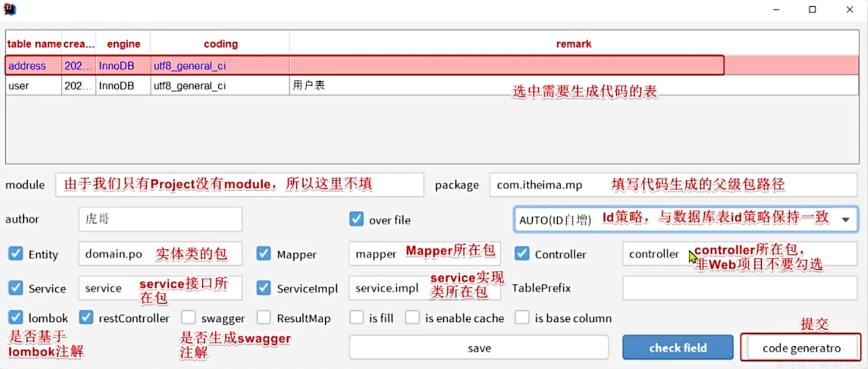Click the module input field
This screenshot has width=868, height=369.
(240, 184)
